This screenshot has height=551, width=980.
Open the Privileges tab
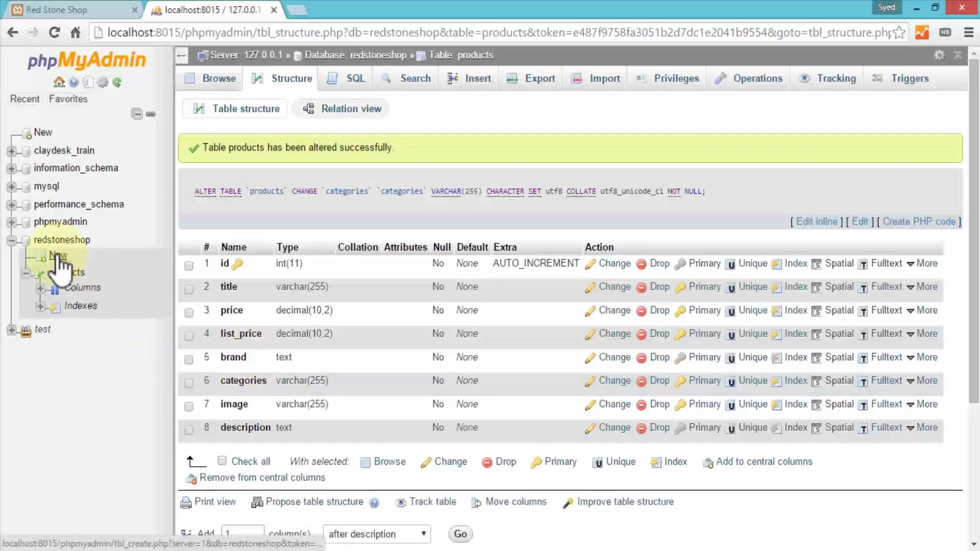point(667,78)
